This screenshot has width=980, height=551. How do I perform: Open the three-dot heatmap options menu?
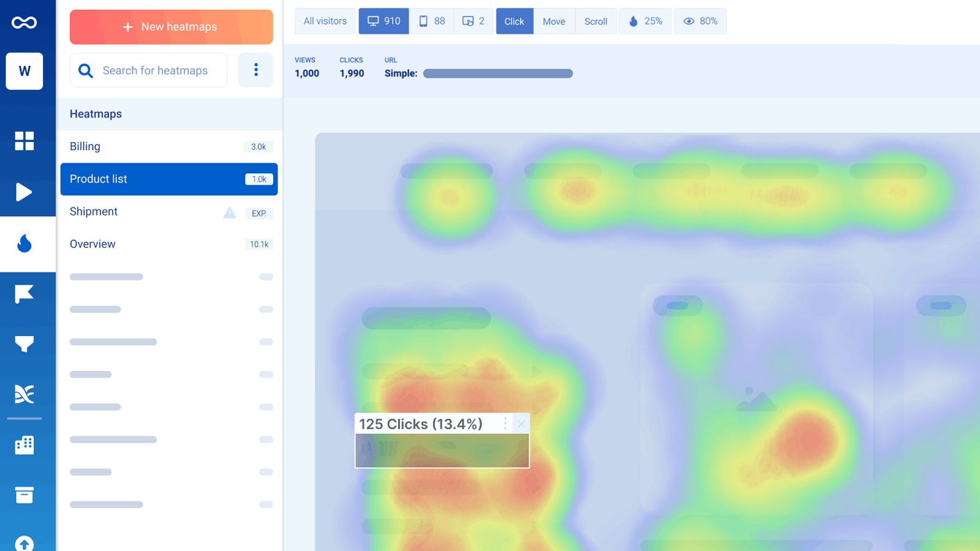256,70
